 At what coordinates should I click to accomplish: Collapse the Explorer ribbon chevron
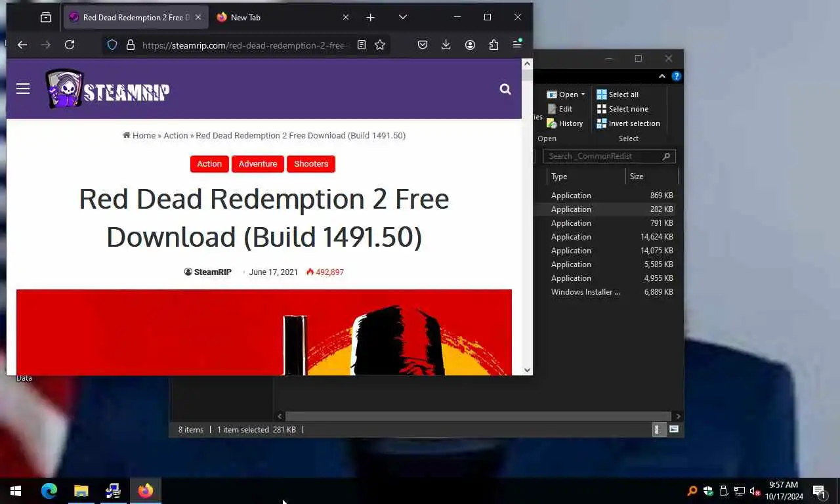click(663, 77)
